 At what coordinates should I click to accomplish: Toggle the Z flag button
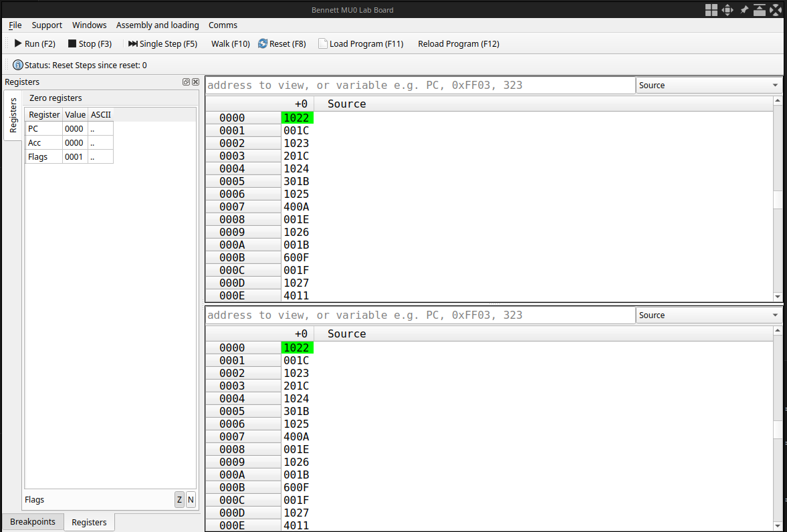179,499
